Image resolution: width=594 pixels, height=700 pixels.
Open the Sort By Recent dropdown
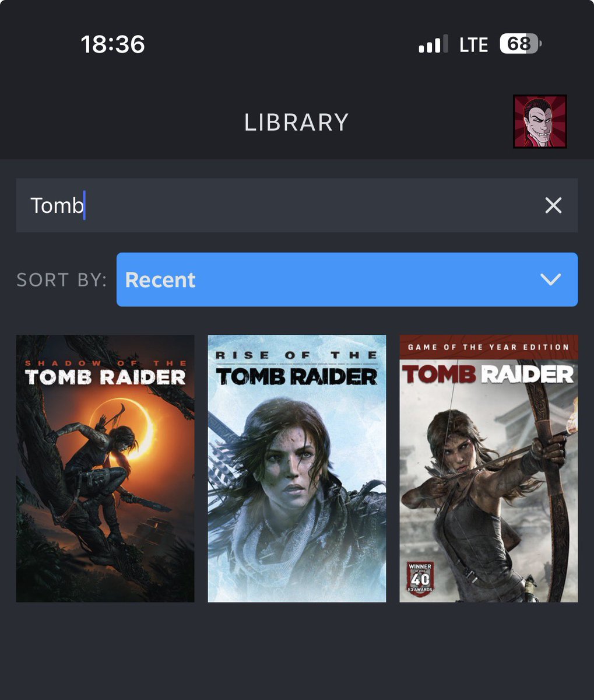[x=347, y=279]
